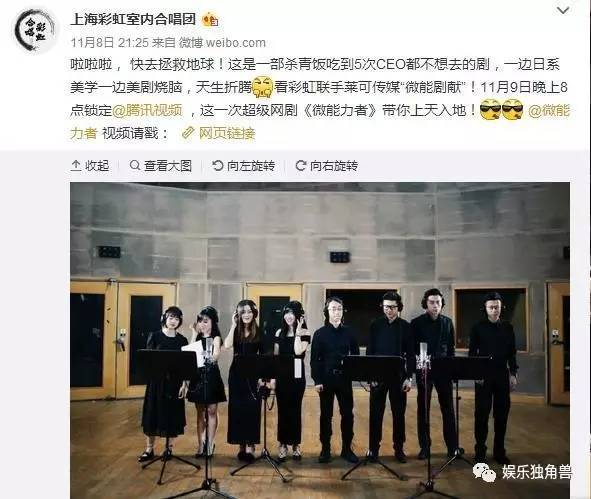Viewport: 591px width, 499px height.
Task: Click the chain icon before 网页链接
Action: [x=188, y=133]
